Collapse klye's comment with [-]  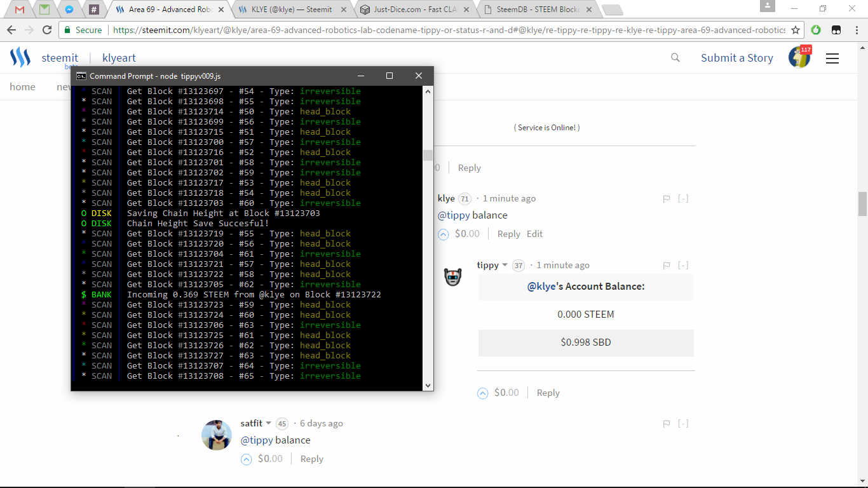[x=683, y=199]
